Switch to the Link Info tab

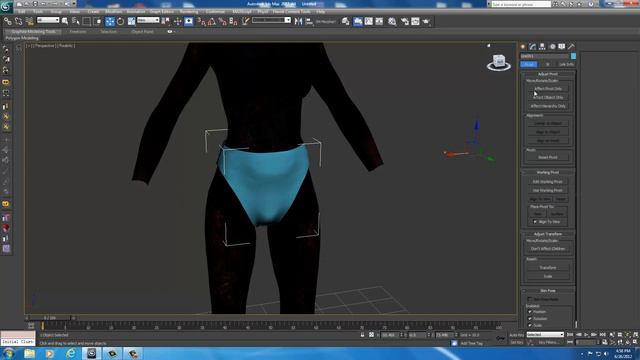(566, 64)
